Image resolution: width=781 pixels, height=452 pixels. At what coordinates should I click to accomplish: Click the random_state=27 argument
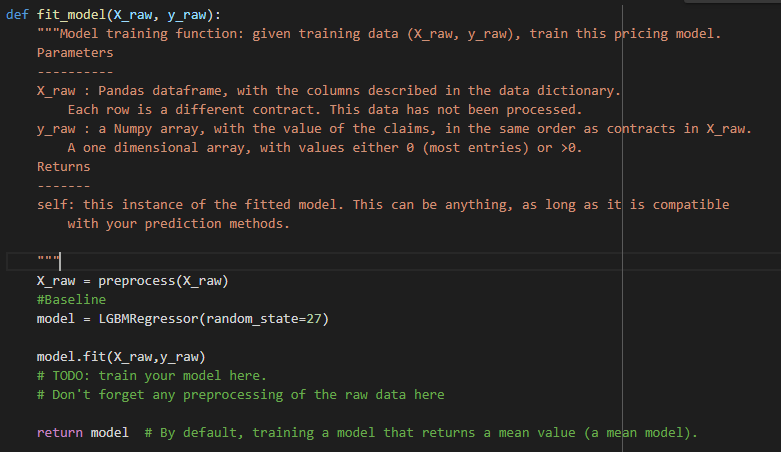point(263,319)
